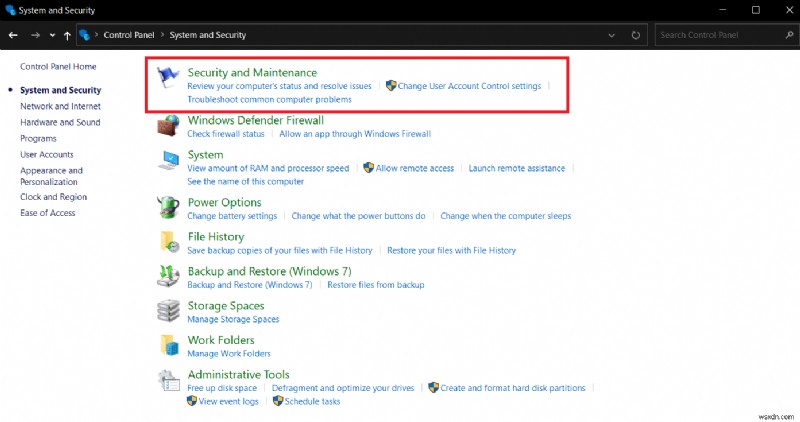The width and height of the screenshot is (800, 422).
Task: Go back with the back arrow
Action: pos(13,35)
